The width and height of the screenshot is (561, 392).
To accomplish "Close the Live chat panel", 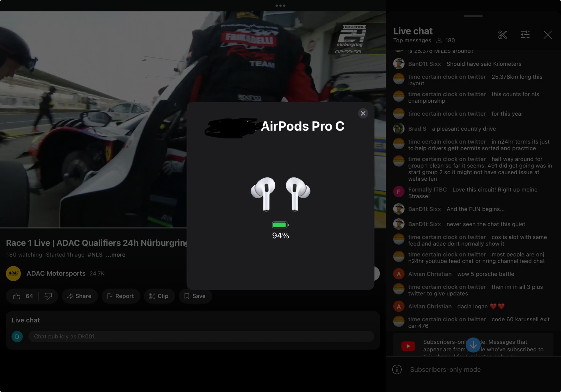I will (x=548, y=35).
